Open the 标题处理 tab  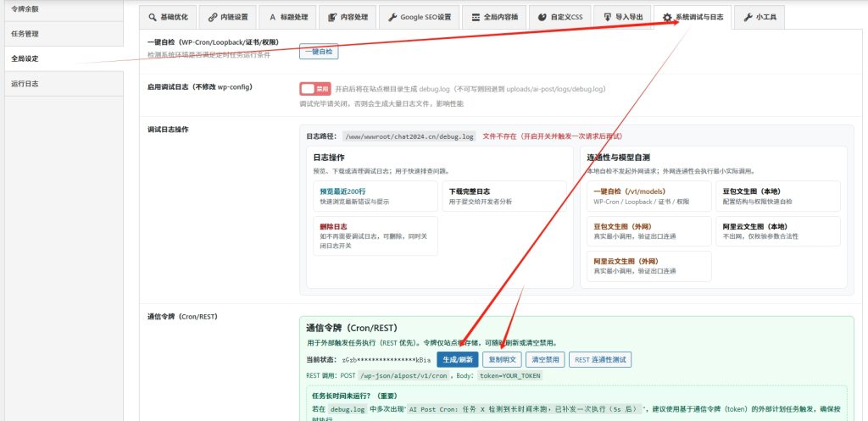click(288, 17)
